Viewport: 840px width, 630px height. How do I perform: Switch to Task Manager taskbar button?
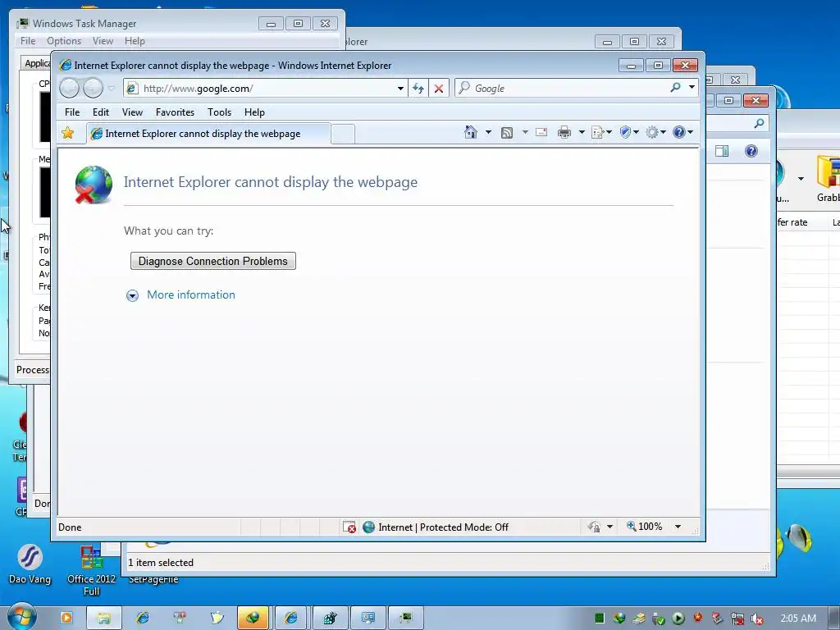click(405, 619)
